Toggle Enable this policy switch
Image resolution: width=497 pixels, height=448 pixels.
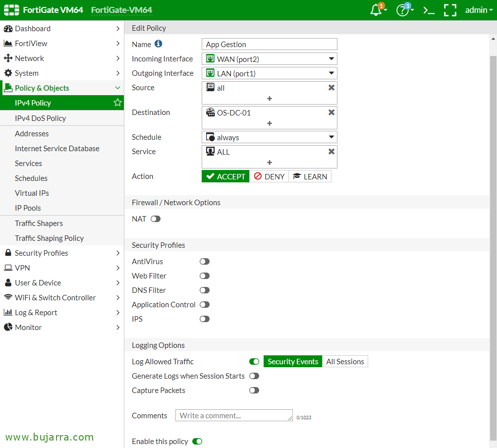197,442
